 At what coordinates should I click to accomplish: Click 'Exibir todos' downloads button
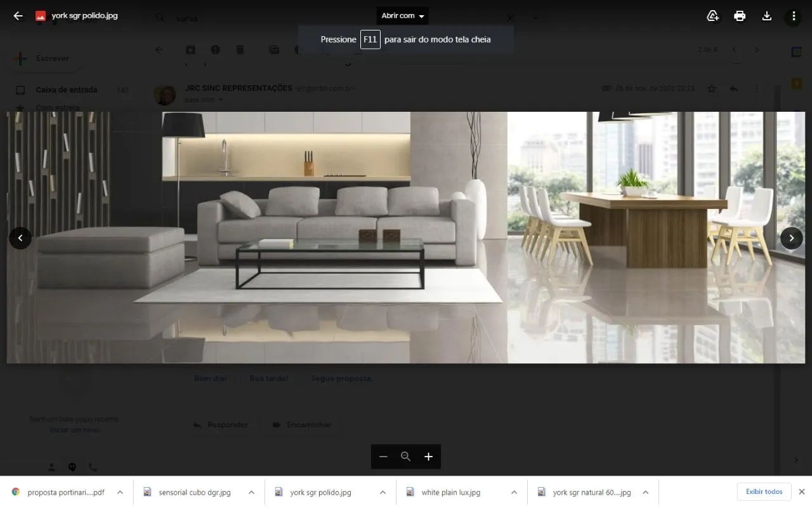[x=764, y=491]
